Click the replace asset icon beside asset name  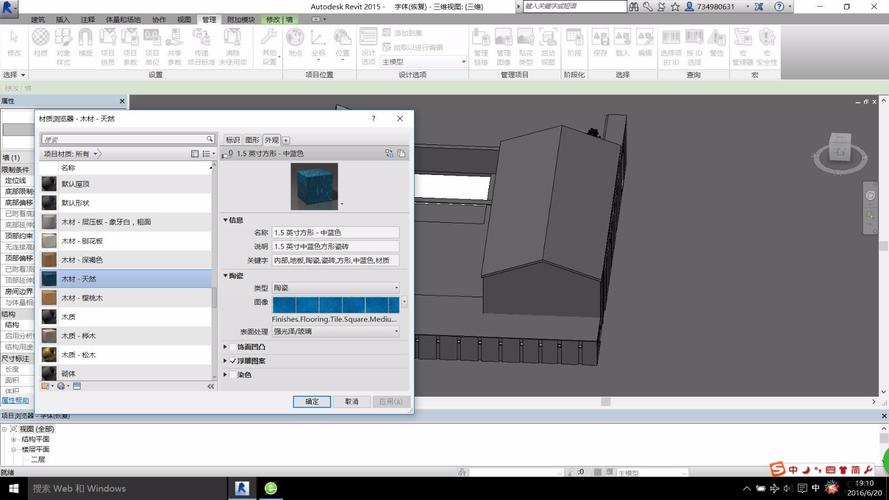389,154
